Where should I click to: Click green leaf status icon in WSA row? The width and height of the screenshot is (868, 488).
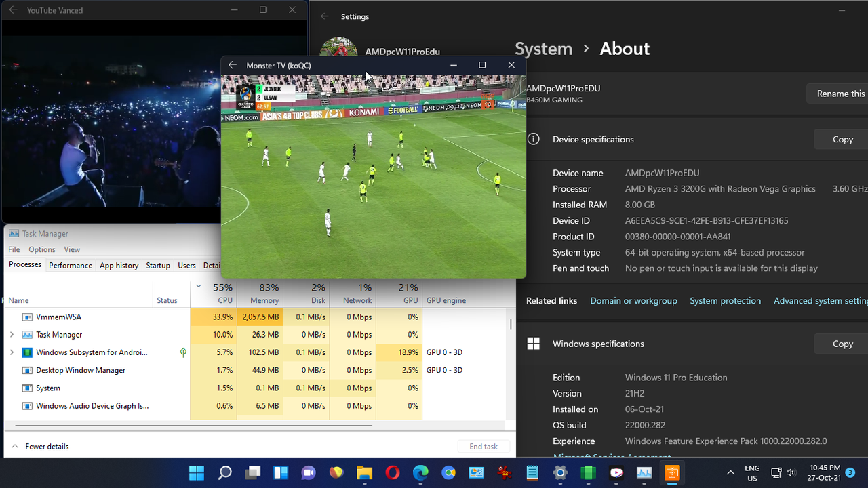coord(183,352)
